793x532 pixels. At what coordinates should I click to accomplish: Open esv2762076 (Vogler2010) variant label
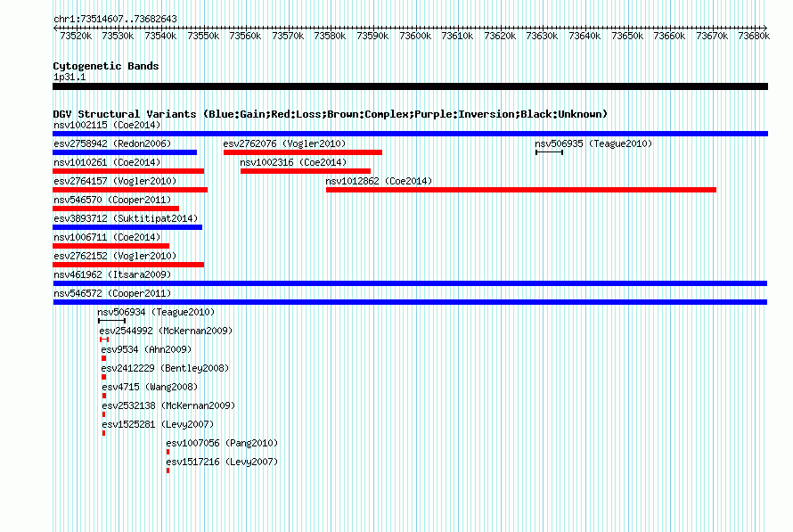pos(284,143)
